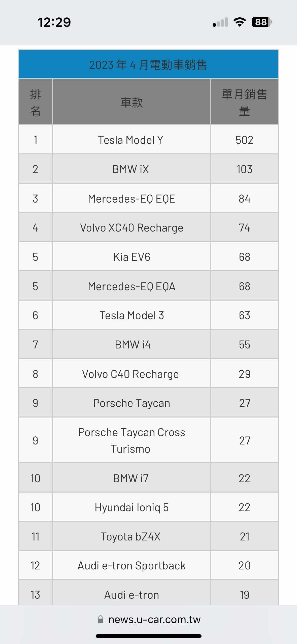Tap the cellular signal bars icon
The image size is (297, 644).
tap(220, 22)
